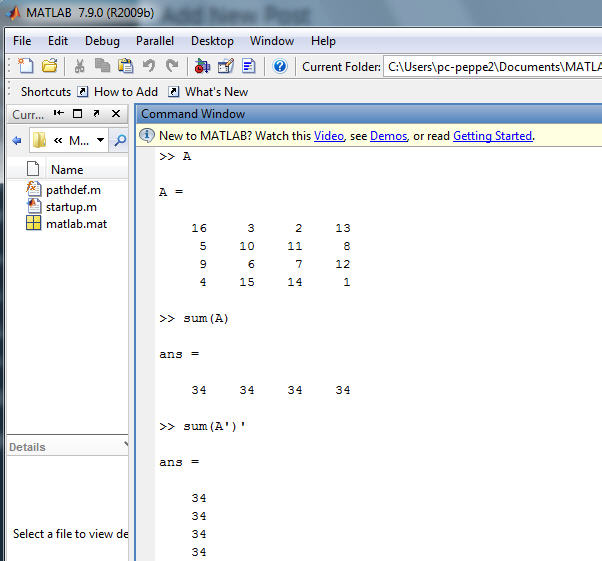
Task: Go back in folder browser
Action: [x=17, y=141]
